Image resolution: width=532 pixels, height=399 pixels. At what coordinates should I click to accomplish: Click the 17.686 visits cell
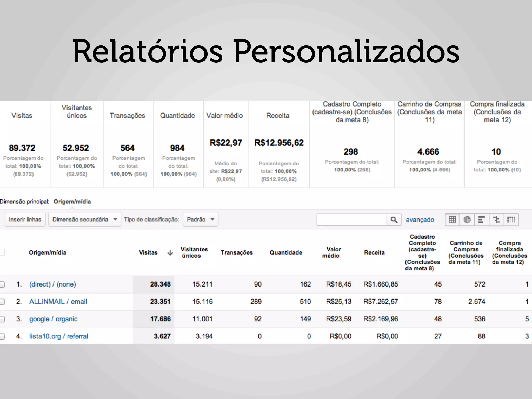160,319
